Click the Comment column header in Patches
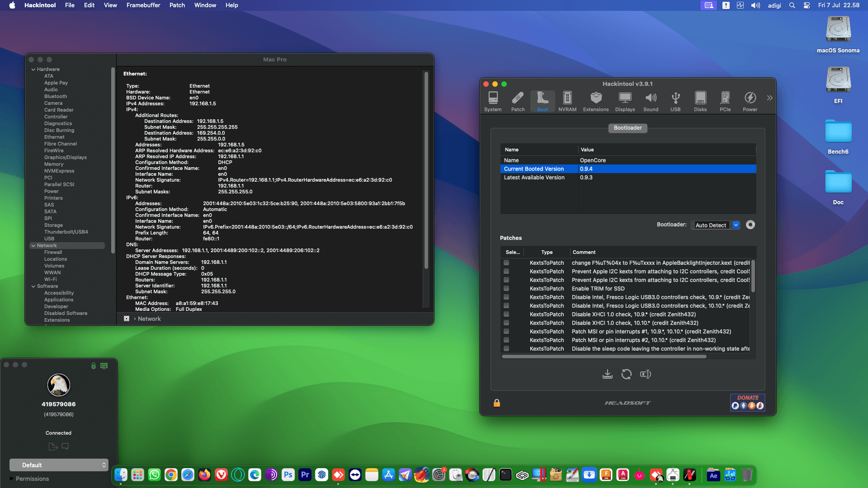 pos(584,252)
